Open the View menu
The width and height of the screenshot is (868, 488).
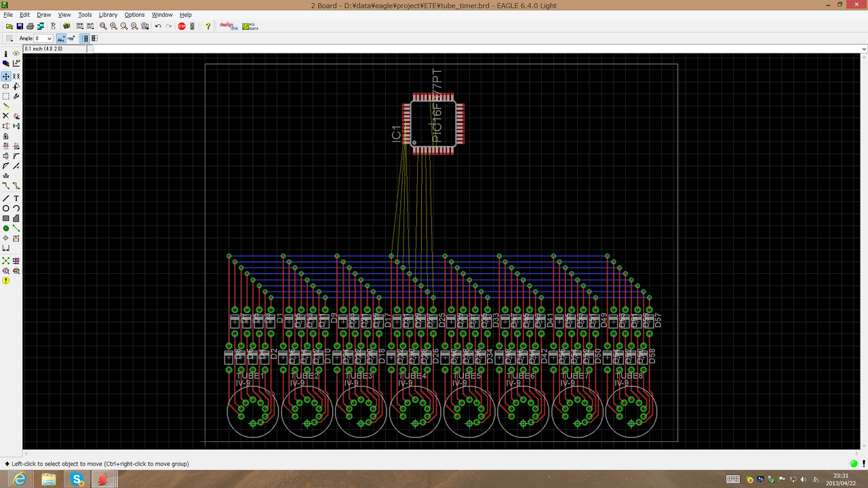(x=64, y=15)
